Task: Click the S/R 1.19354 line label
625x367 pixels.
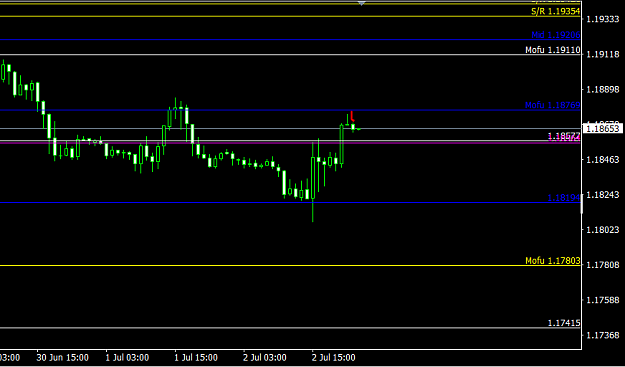Action: 555,11
